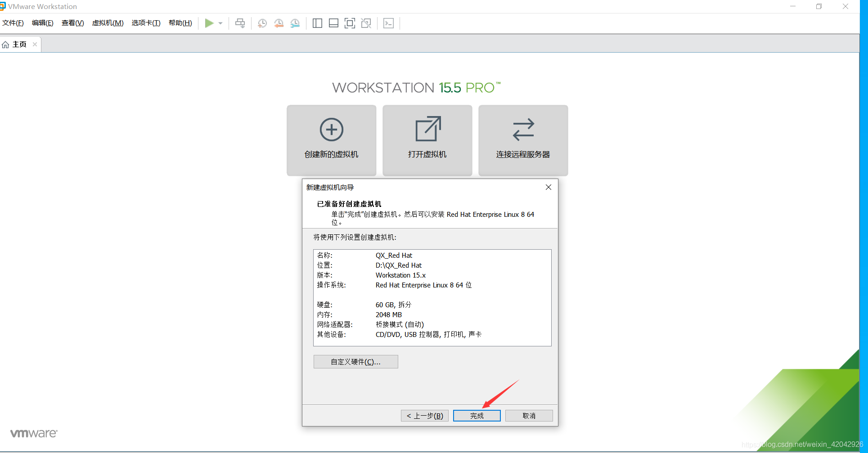Click the memory value 2048 MB
The image size is (868, 453).
(389, 315)
